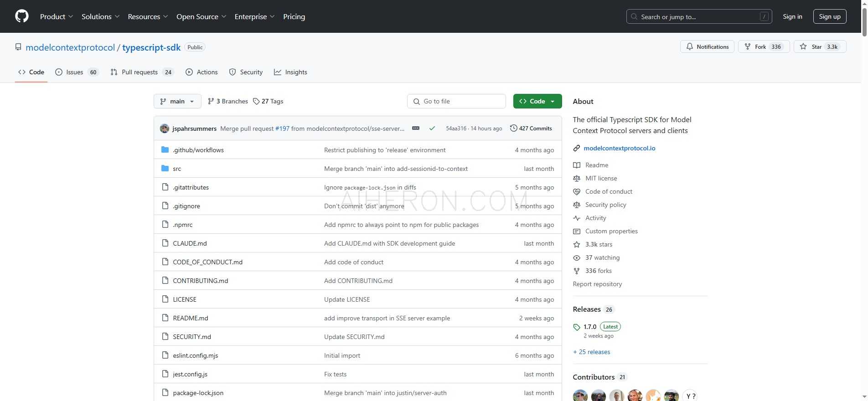Open package-lock.json file
The width and height of the screenshot is (868, 401).
click(x=198, y=393)
